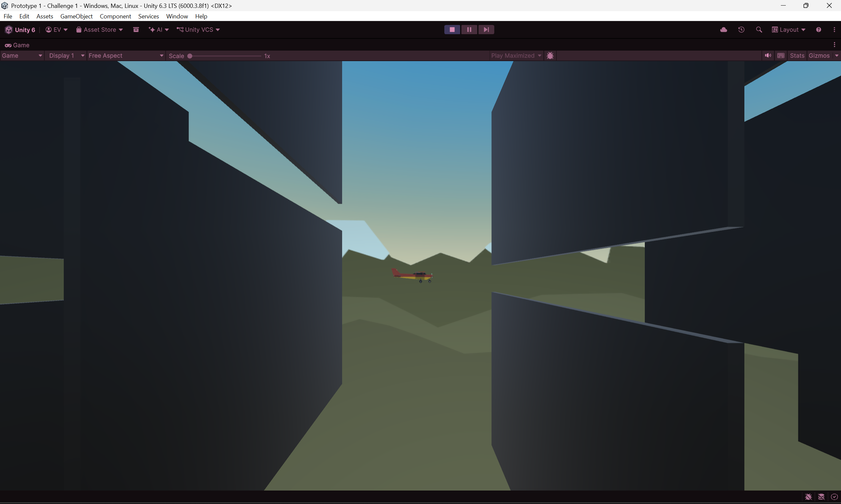The height and width of the screenshot is (504, 841).
Task: Open the Window menu
Action: [176, 16]
